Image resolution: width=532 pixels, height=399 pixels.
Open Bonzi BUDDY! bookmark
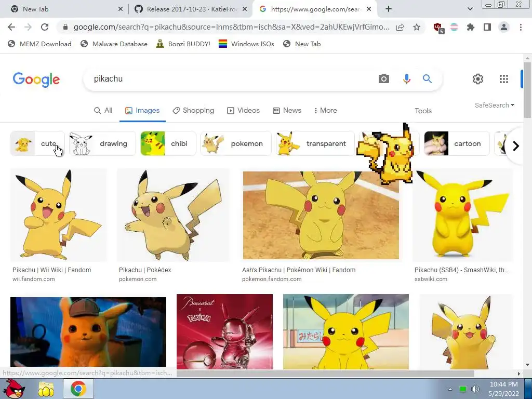[183, 44]
